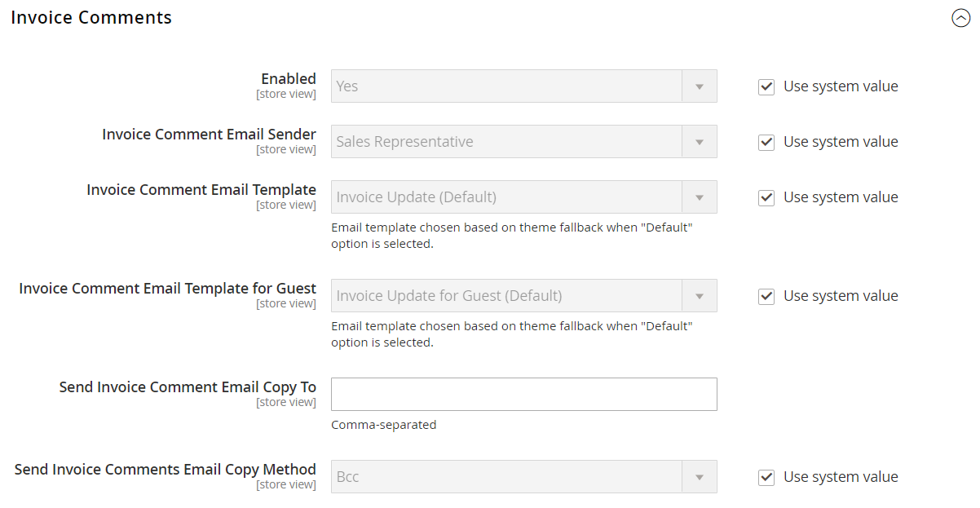The image size is (980, 508).
Task: Toggle Use system value for Enabled
Action: pos(766,86)
